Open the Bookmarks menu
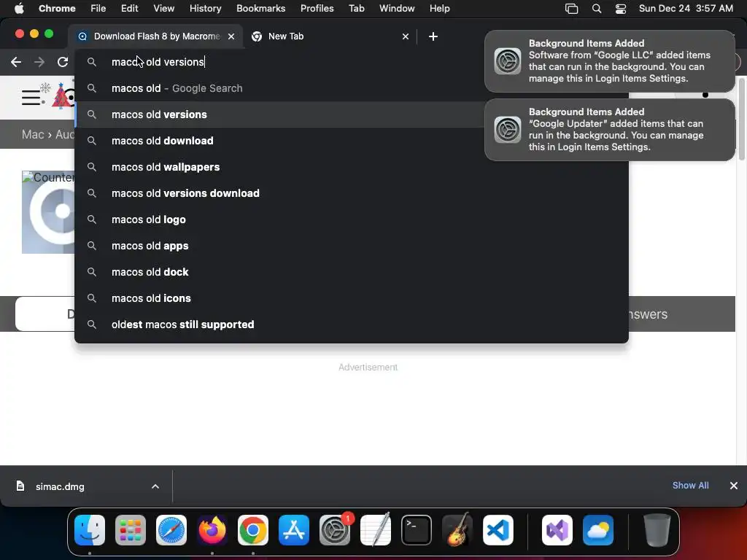The height and width of the screenshot is (560, 747). click(260, 8)
